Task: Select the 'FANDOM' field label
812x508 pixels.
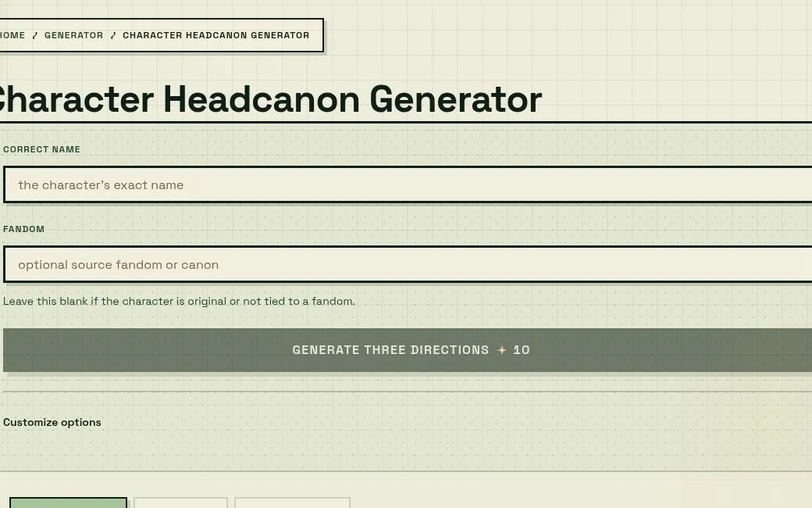Action: (24, 229)
